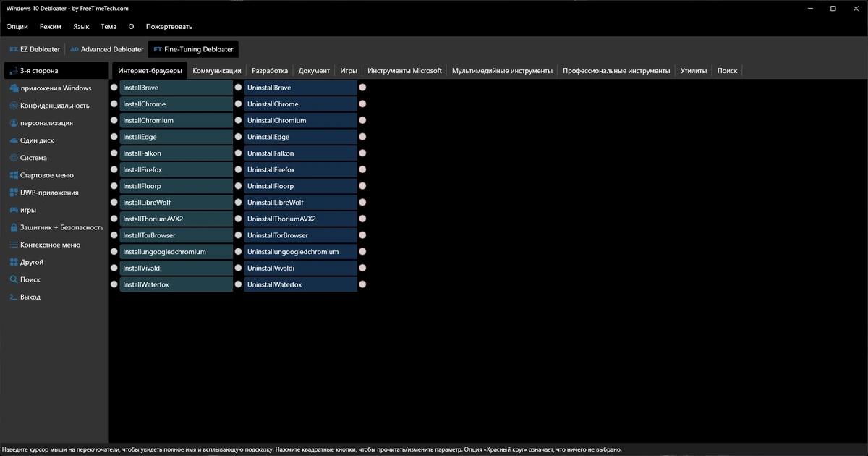Click the Пожертвовать menu item
The image size is (868, 456).
click(169, 26)
